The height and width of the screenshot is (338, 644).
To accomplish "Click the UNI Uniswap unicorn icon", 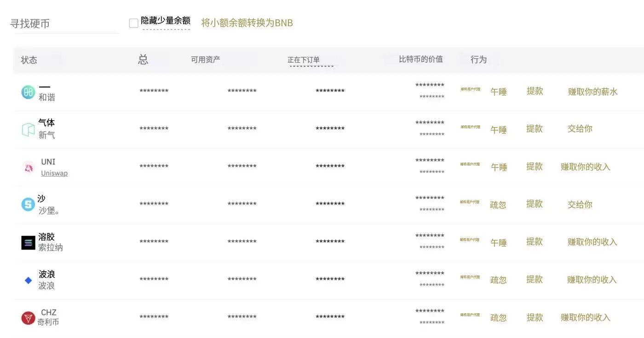I will (x=29, y=168).
